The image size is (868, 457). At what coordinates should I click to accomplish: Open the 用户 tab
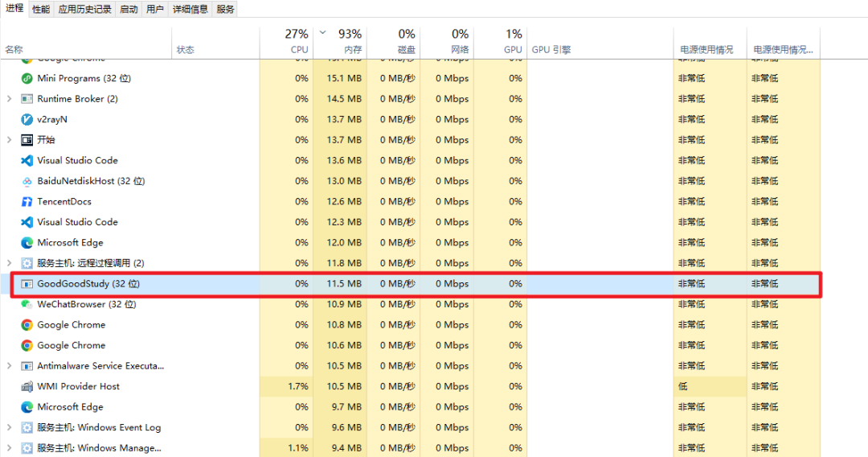[x=155, y=9]
